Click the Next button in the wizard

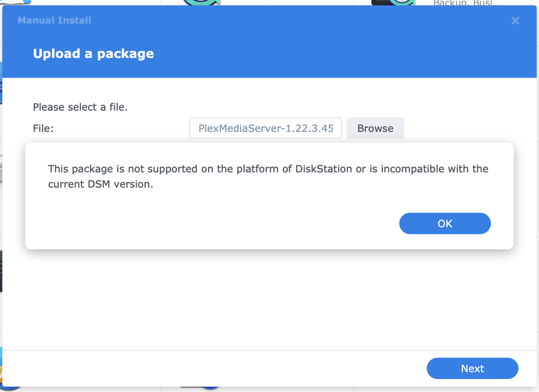pos(472,369)
